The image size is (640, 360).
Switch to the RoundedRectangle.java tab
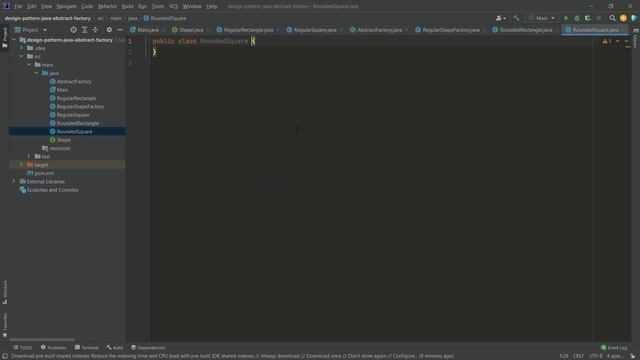[x=525, y=30]
